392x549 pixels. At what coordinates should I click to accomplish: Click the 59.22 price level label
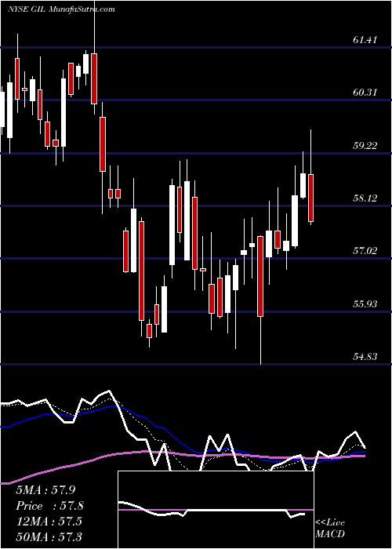(365, 146)
